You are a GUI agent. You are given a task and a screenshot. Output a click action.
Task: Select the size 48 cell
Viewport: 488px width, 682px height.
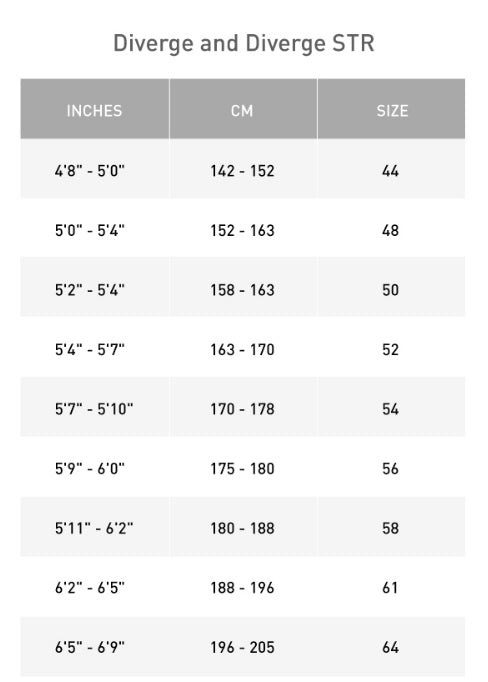(391, 228)
